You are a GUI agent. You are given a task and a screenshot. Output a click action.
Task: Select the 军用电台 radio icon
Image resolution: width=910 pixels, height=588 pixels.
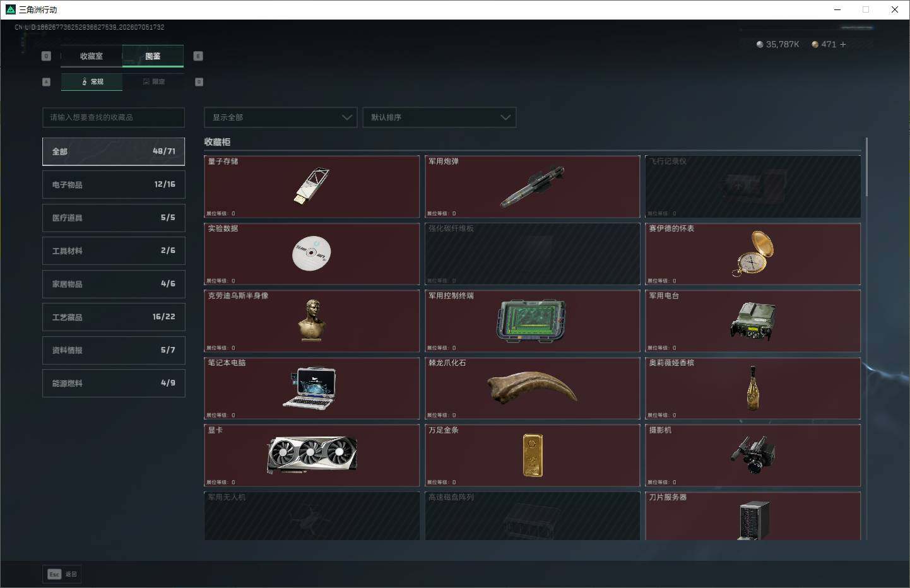point(753,321)
